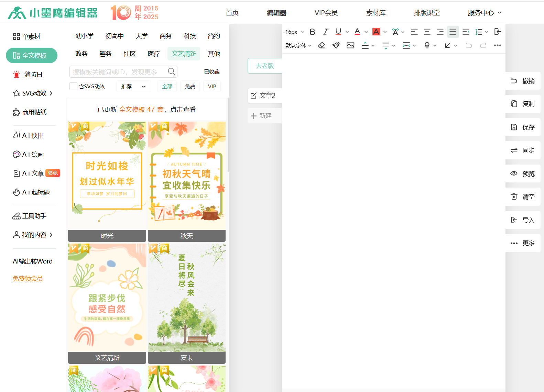
Task: Select the 商务 template category tab
Action: (165, 36)
